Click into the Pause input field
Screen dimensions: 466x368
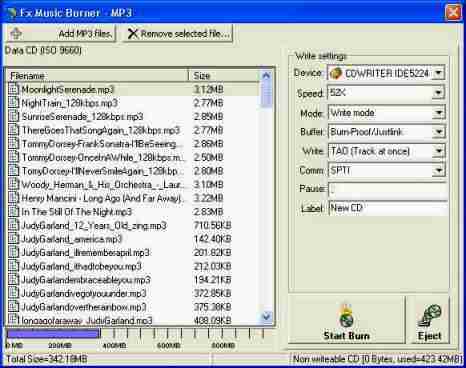[387, 190]
